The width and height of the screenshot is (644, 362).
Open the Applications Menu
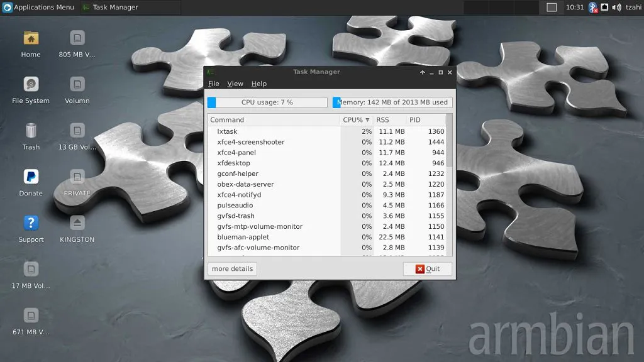[38, 8]
